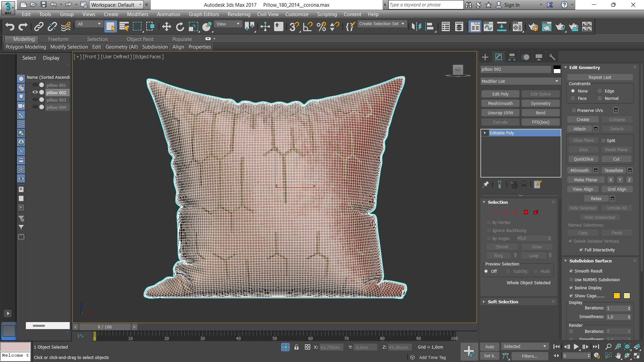This screenshot has height=362, width=644.
Task: Open the Workspace: Default dropdown
Action: click(117, 5)
